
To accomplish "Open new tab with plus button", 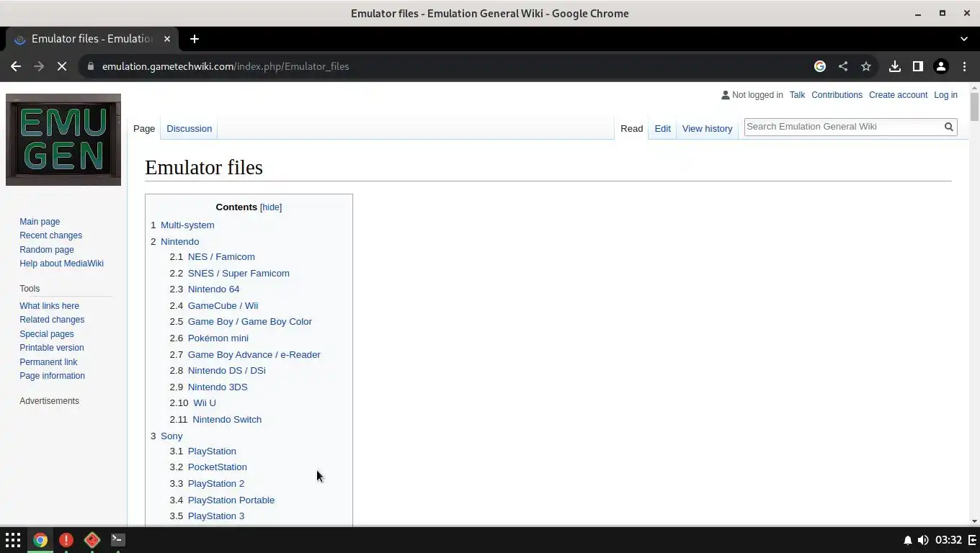I will point(195,39).
